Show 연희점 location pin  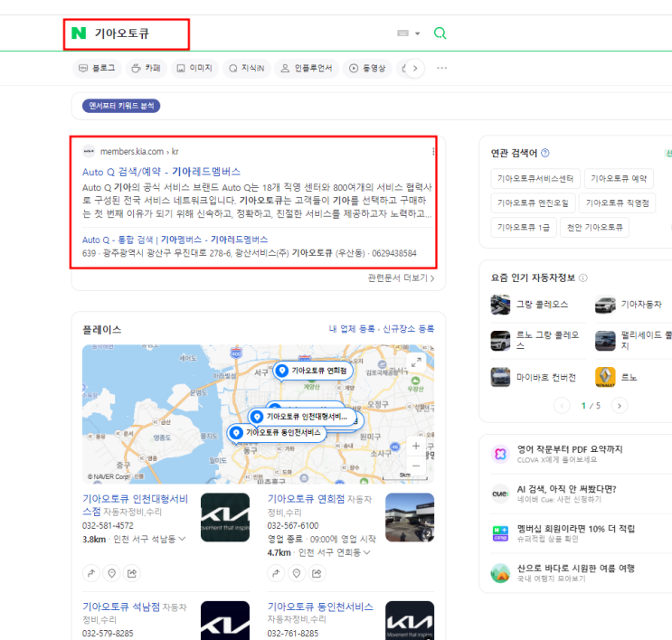pyautogui.click(x=296, y=573)
